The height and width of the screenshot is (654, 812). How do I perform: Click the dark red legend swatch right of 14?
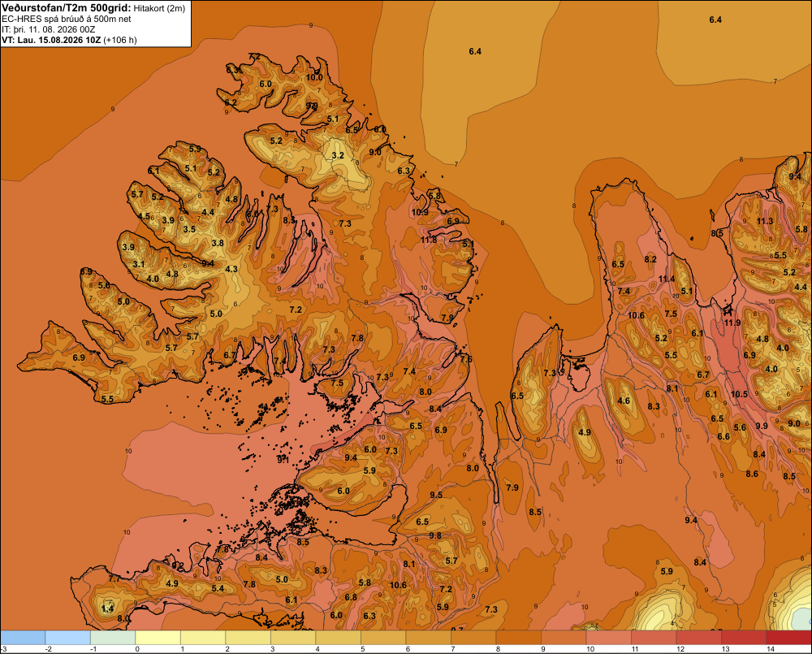pyautogui.click(x=788, y=638)
